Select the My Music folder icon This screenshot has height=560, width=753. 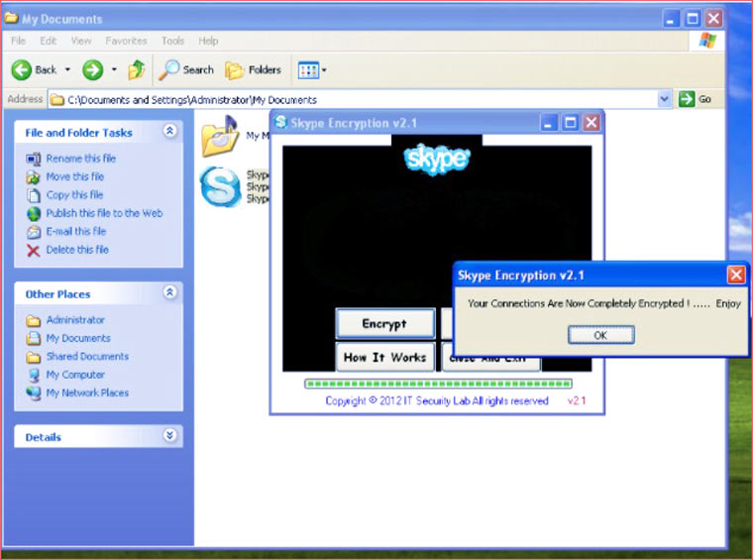220,137
